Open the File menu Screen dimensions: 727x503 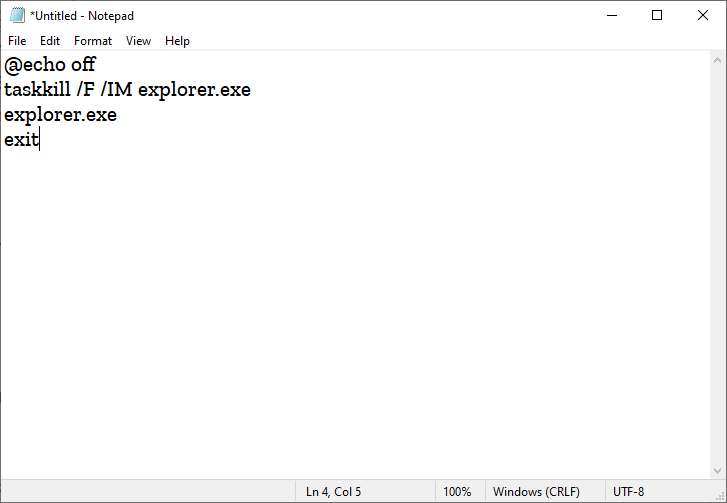click(17, 41)
